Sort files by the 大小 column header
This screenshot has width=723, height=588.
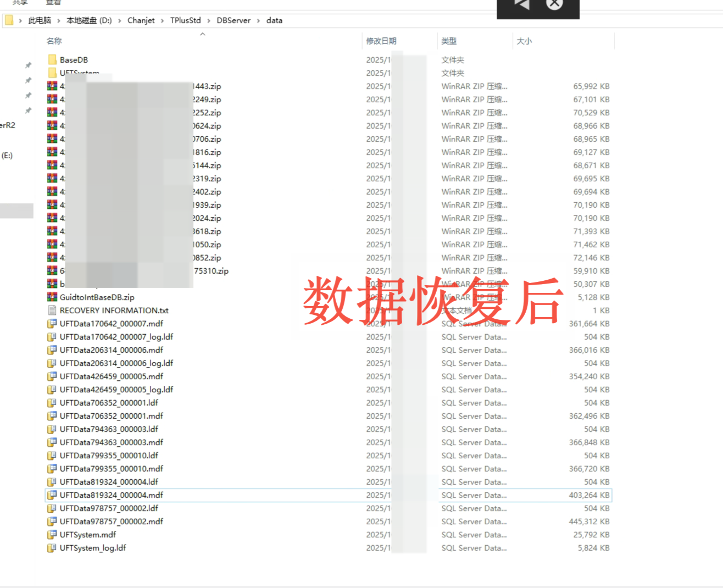click(524, 41)
